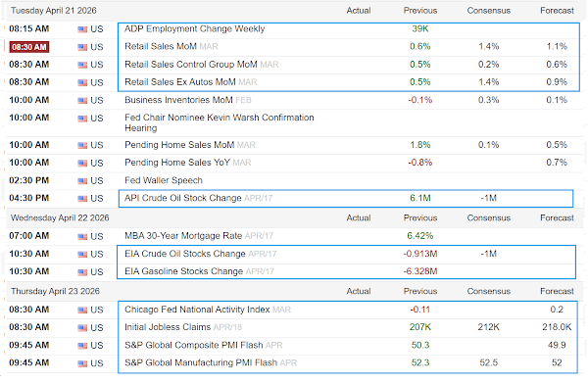
Task: Click the US flag beside API Crude Oil Stock Change
Action: pyautogui.click(x=82, y=199)
